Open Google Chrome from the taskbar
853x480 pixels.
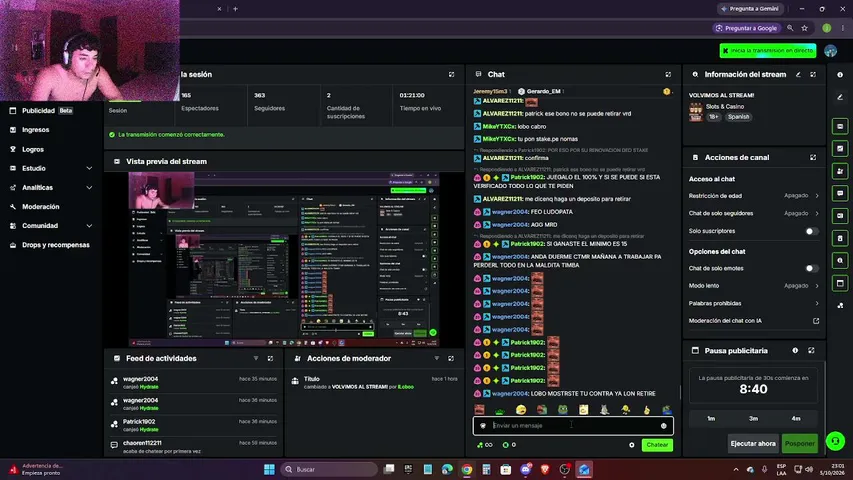pyautogui.click(x=467, y=469)
